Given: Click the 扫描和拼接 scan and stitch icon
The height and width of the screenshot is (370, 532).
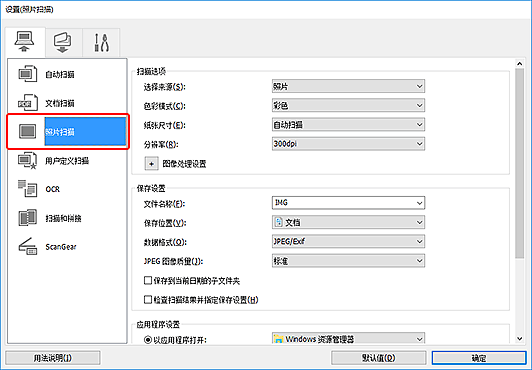Looking at the screenshot, I should click(x=27, y=217).
